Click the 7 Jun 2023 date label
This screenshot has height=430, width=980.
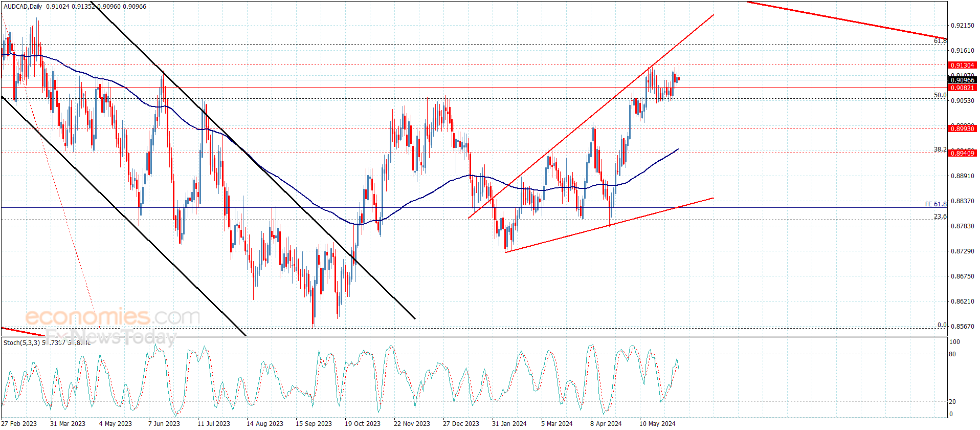click(164, 423)
